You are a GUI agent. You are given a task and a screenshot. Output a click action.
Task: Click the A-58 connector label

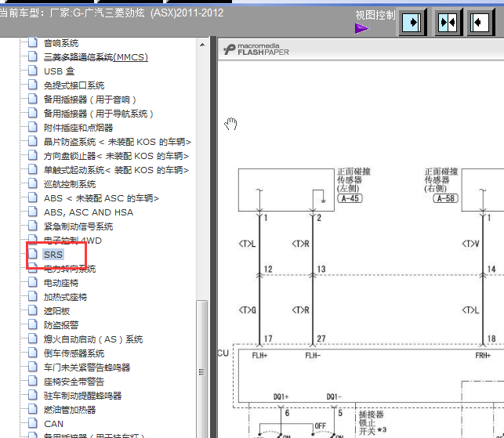446,198
